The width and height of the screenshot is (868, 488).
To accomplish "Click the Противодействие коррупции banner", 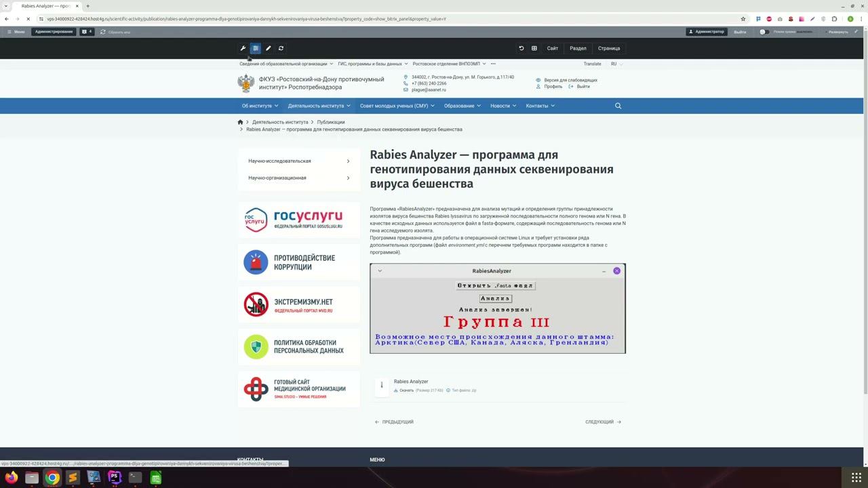I will coord(299,262).
